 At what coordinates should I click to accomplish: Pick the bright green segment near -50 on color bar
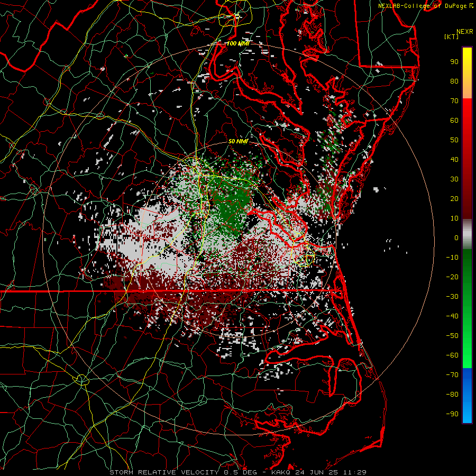coord(467,337)
